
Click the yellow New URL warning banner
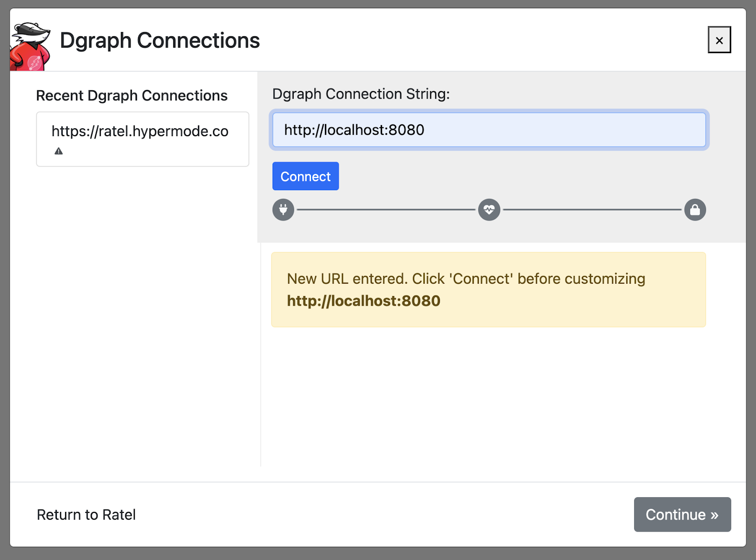coord(488,289)
